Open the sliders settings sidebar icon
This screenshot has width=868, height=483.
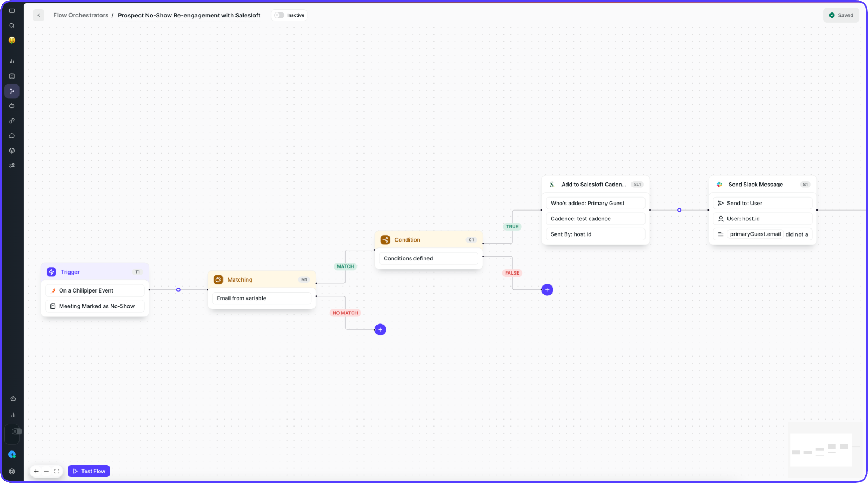click(x=12, y=166)
